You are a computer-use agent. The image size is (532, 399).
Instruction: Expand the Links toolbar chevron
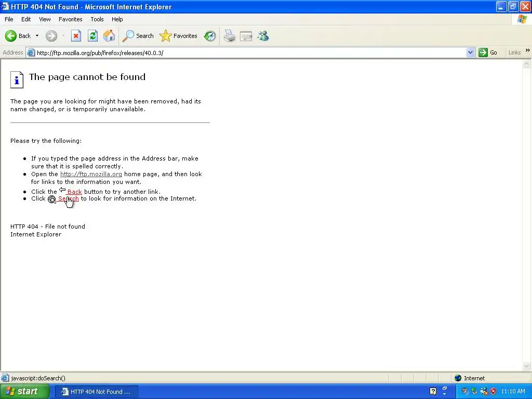[x=528, y=50]
